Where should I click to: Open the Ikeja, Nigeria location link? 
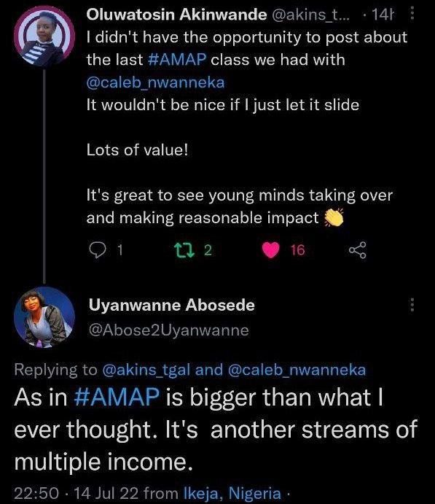(x=232, y=493)
